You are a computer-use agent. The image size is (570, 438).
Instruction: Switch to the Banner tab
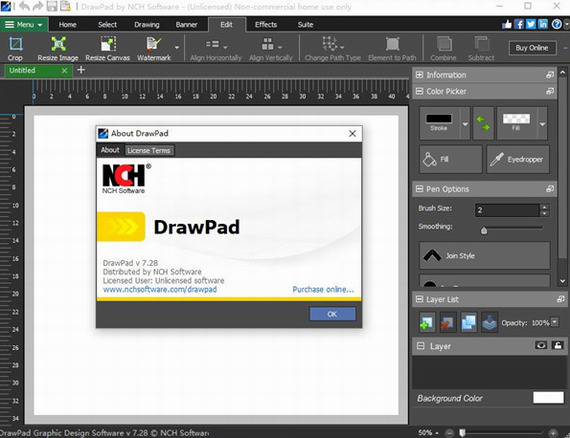[186, 25]
